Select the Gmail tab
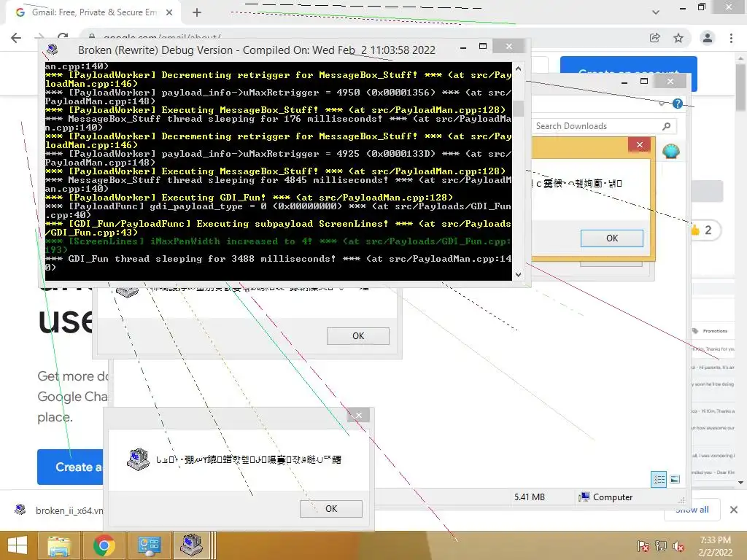Screen dimensions: 747x560 tap(93, 13)
